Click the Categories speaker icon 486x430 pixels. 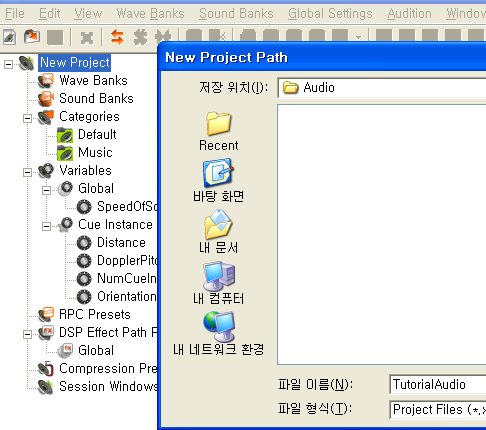point(46,117)
